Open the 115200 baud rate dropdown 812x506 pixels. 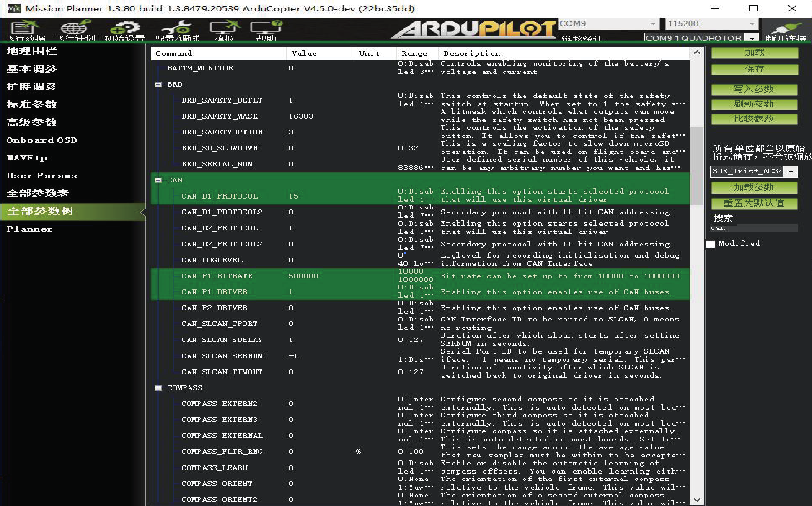(752, 24)
